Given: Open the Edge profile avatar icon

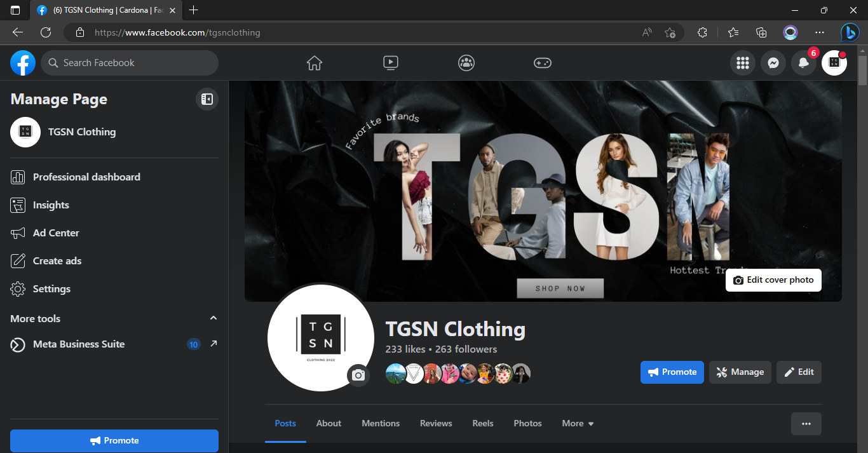Looking at the screenshot, I should click(790, 32).
